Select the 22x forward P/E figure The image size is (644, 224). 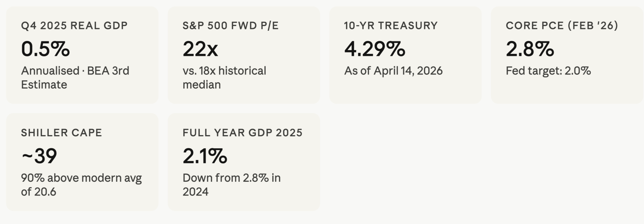point(200,49)
